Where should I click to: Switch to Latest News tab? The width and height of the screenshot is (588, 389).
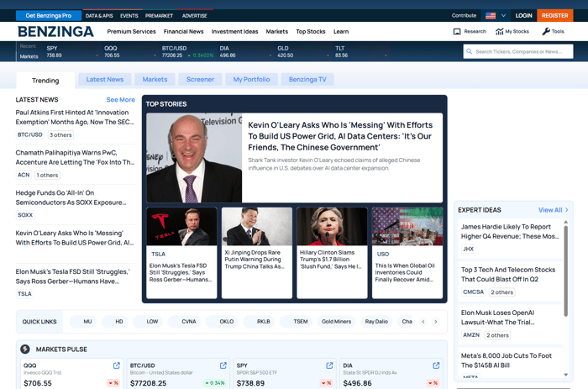pyautogui.click(x=105, y=80)
